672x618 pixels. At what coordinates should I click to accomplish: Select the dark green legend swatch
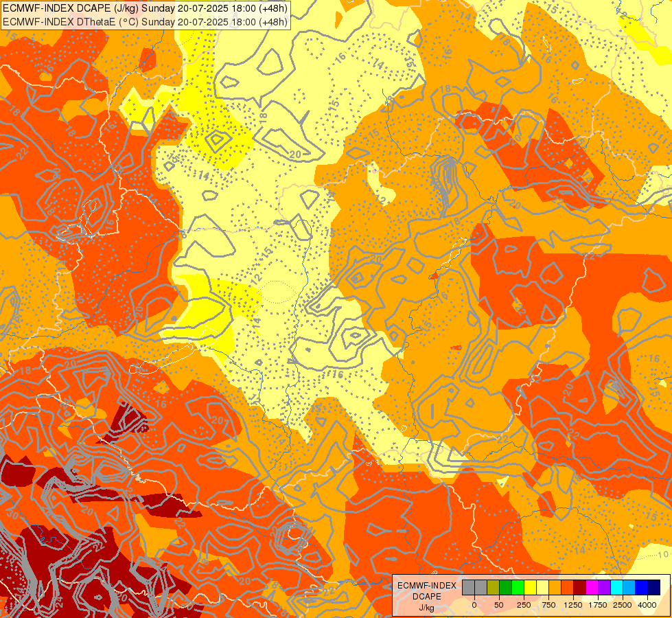pos(506,587)
